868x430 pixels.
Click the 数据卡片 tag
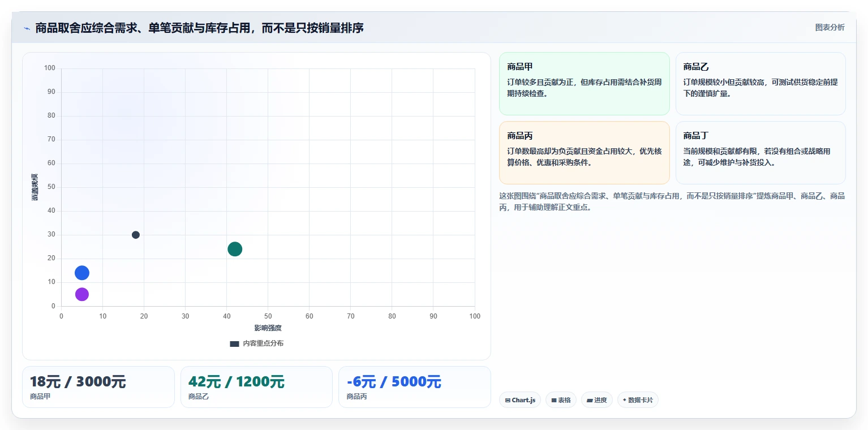(638, 400)
